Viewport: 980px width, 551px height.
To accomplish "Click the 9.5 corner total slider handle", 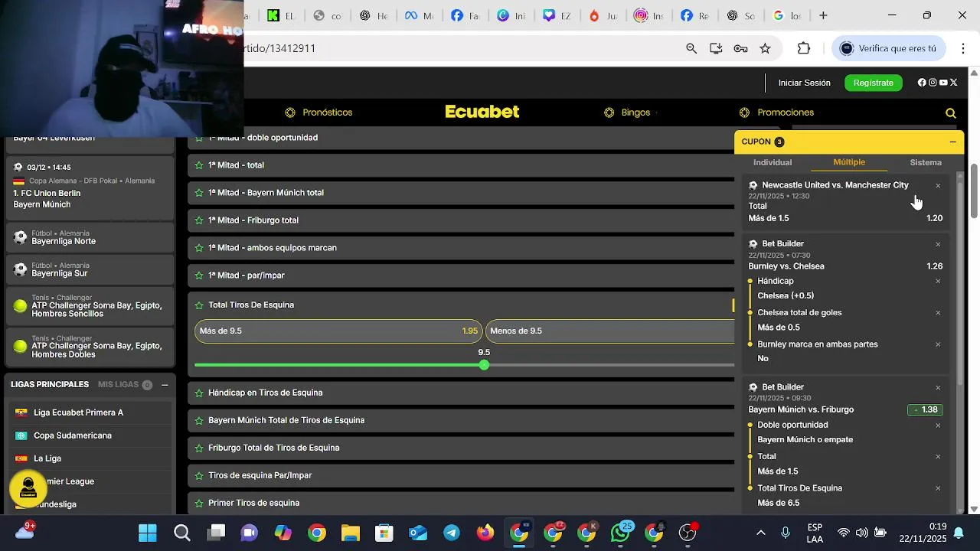I will point(484,365).
